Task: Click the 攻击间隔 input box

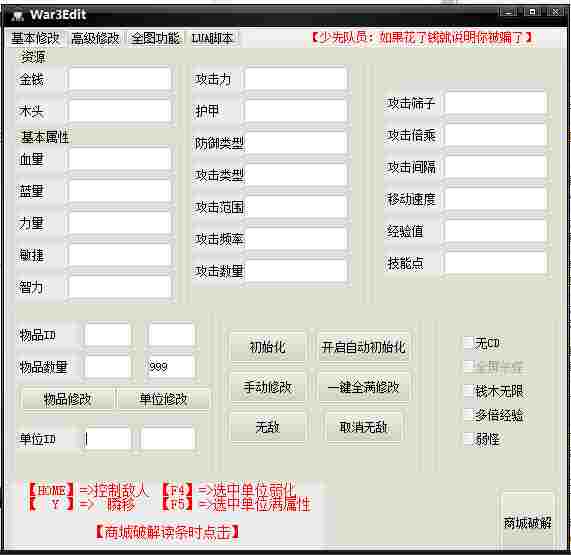Action: [495, 167]
